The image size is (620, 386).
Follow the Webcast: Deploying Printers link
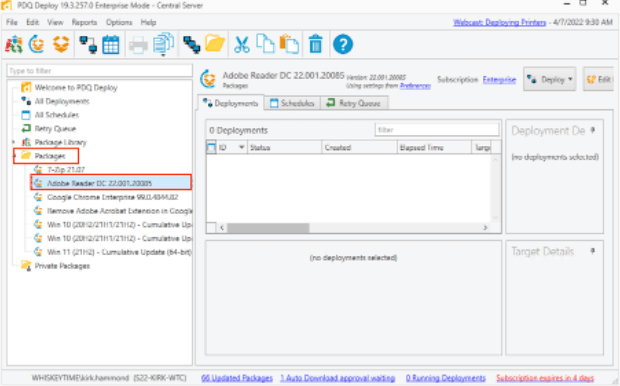tap(499, 23)
